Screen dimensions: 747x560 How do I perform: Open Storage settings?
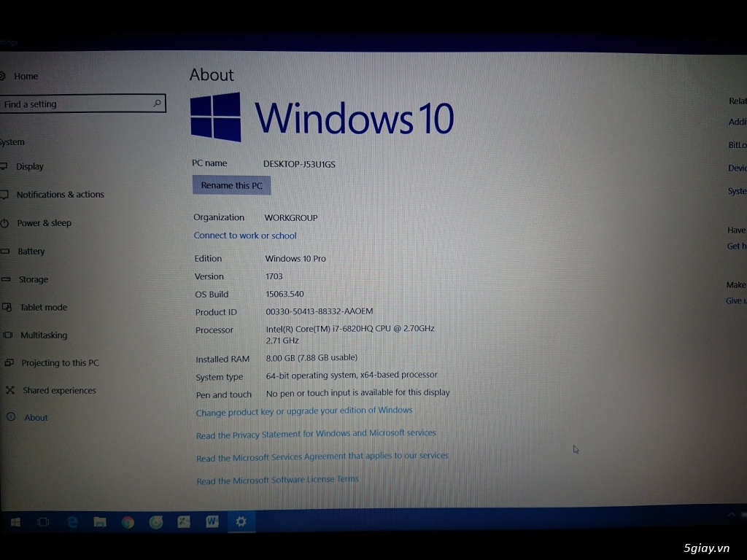[33, 279]
